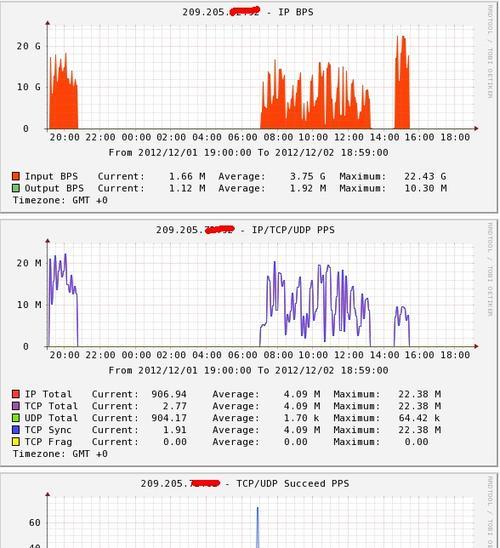Click the '08:00' time label on BPS graph
The width and height of the screenshot is (500, 548).
[x=278, y=137]
